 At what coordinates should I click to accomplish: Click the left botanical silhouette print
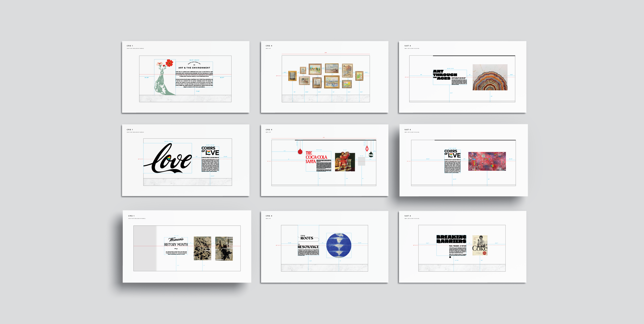(202, 248)
